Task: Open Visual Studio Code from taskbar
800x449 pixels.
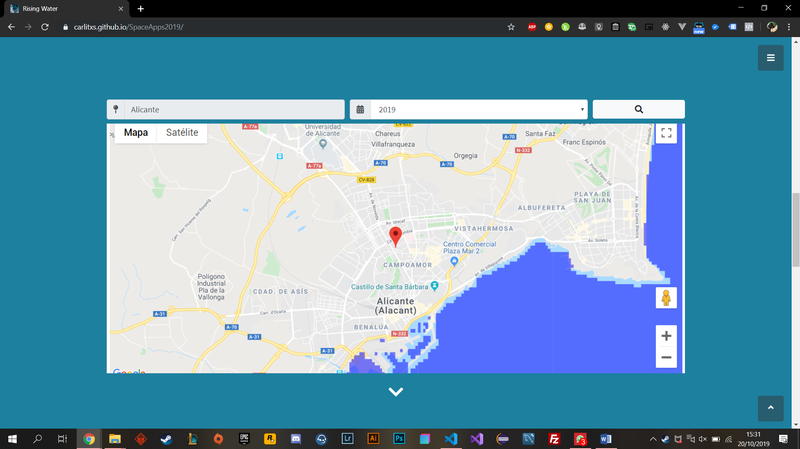Action: [x=450, y=439]
